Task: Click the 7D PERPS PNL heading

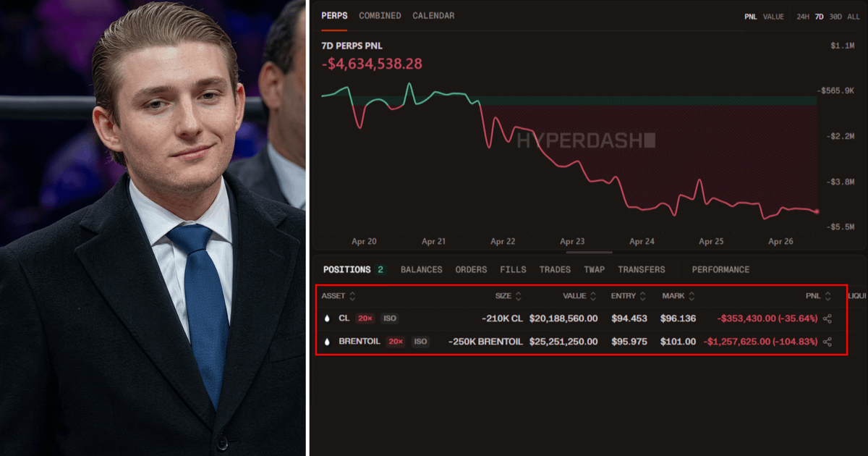Action: pos(352,46)
